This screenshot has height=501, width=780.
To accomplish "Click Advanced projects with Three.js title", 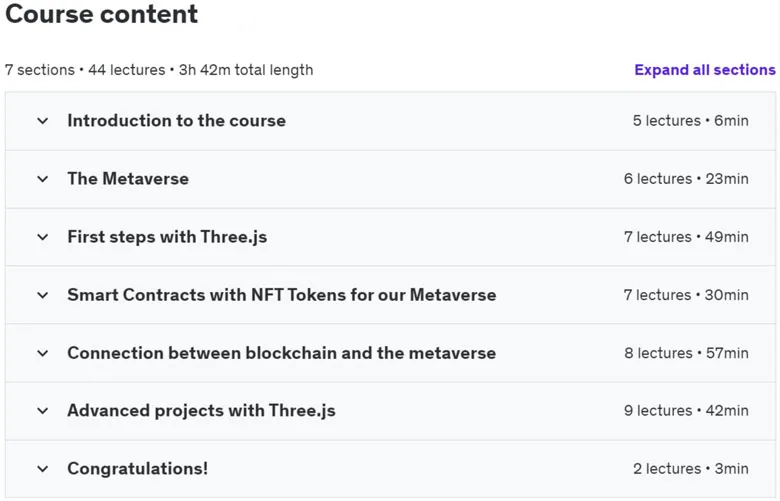I will [201, 411].
